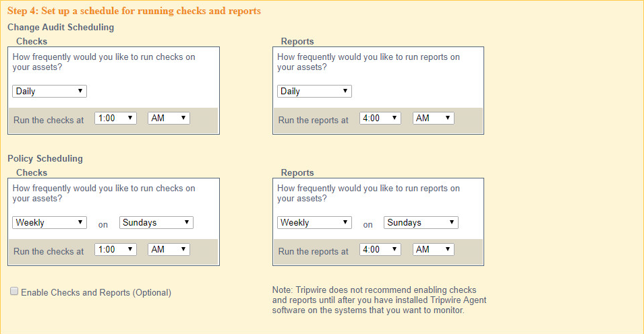Open Policy checks 1:00 hour dropdown
Screen dimensions: 644x334
coord(115,250)
